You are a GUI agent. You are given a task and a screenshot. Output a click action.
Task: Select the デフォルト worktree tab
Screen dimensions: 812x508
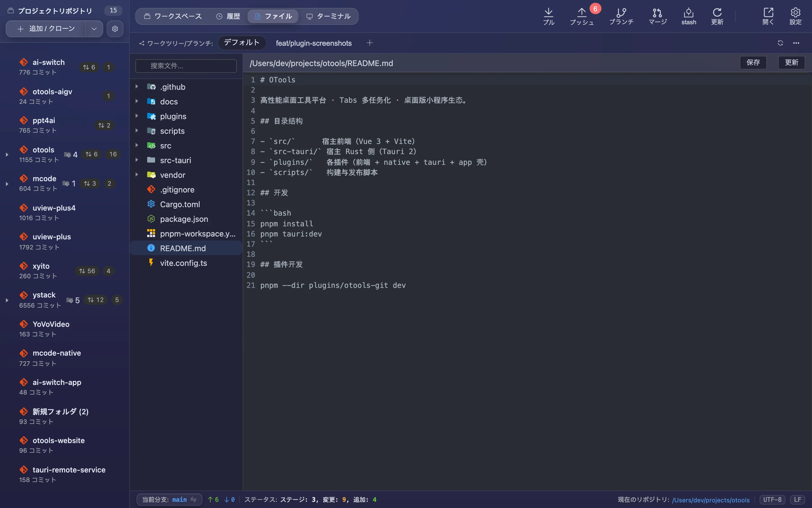click(x=242, y=43)
